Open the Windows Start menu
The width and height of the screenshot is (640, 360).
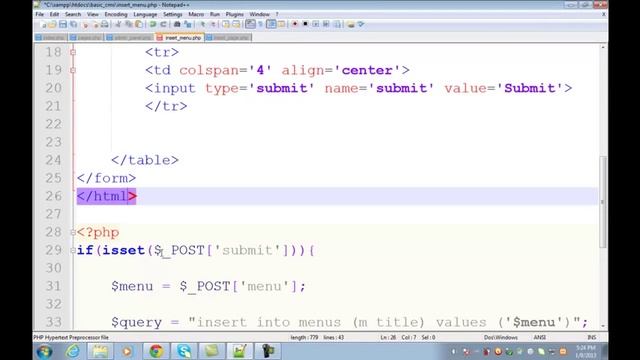click(x=44, y=351)
